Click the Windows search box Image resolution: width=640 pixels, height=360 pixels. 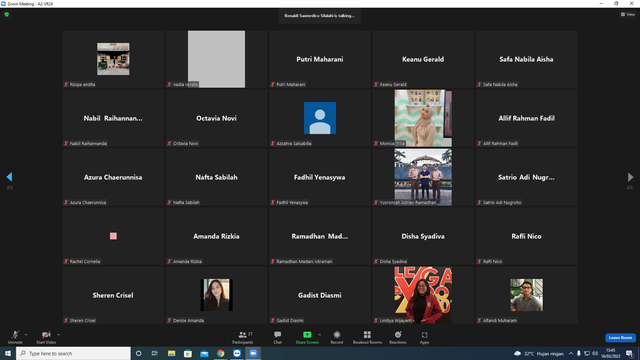click(73, 353)
